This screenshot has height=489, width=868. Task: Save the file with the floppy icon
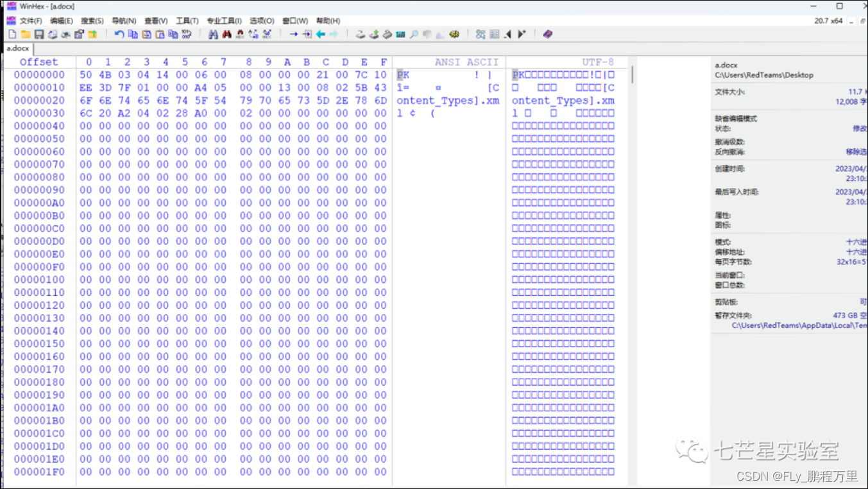point(39,34)
